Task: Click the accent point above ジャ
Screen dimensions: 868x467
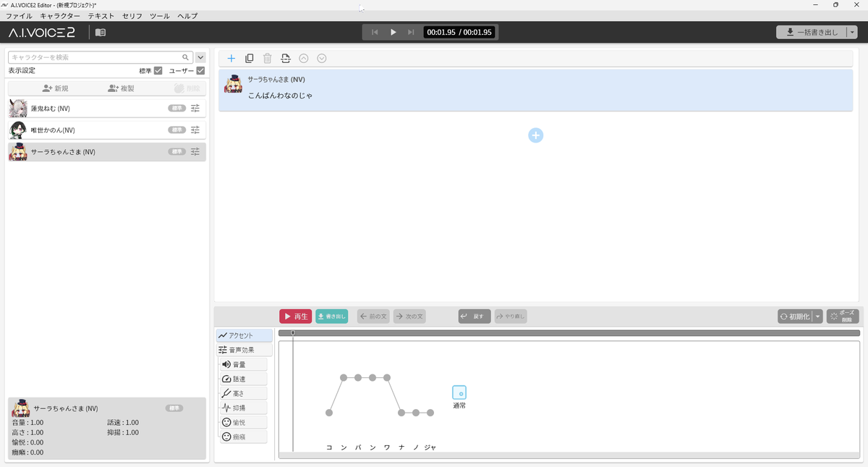Action: pos(430,413)
